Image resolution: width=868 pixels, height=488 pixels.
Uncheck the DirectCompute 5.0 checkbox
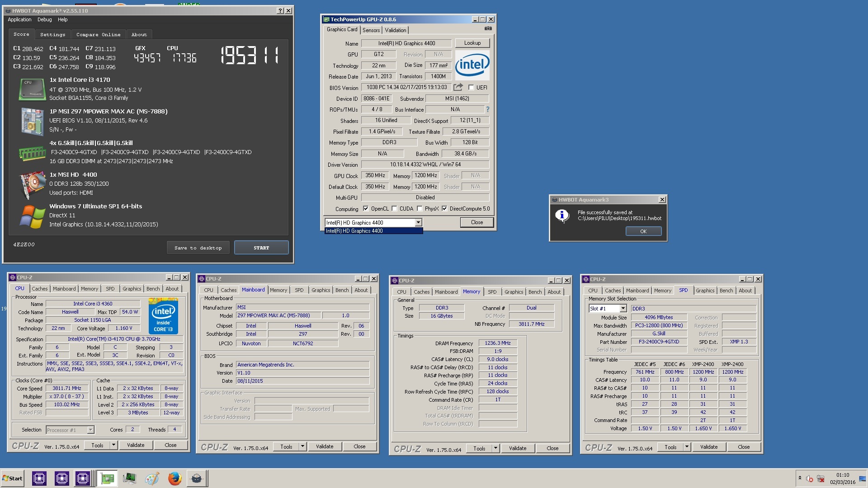(444, 209)
